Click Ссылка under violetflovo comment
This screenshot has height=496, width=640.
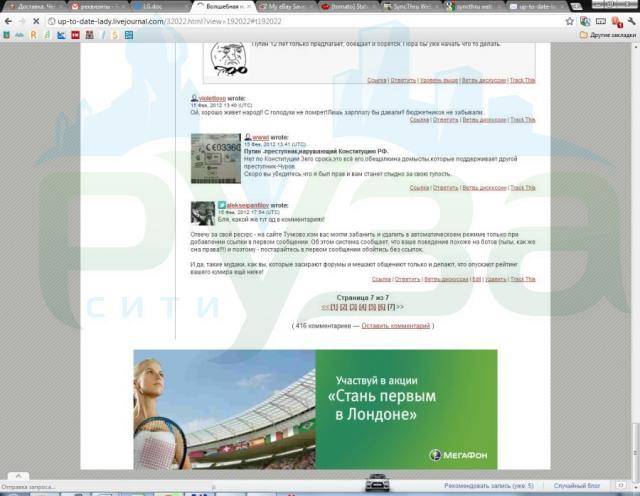tap(419, 120)
